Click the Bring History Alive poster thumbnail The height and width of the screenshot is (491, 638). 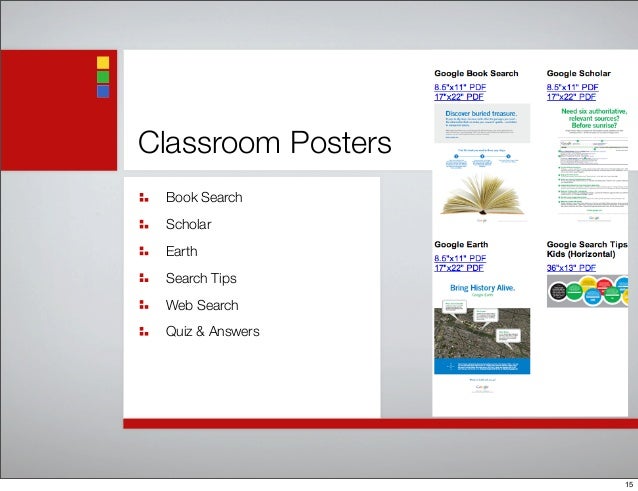(x=482, y=337)
